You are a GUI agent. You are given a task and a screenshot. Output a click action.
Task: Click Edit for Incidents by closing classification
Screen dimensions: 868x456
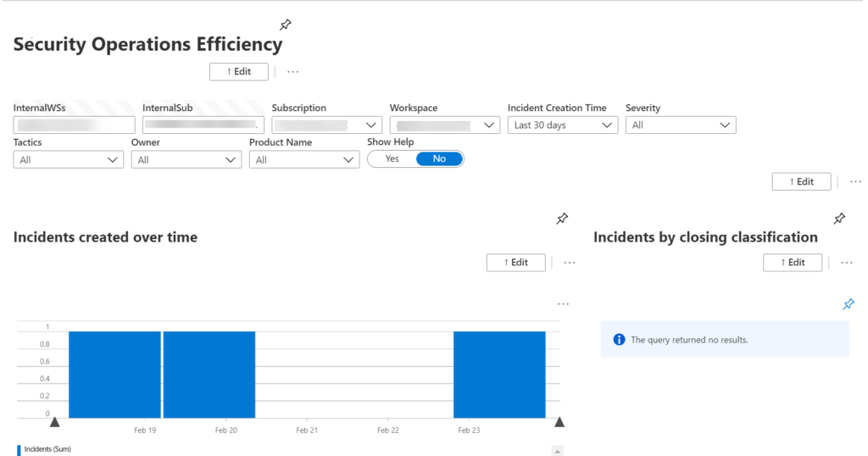coord(793,262)
